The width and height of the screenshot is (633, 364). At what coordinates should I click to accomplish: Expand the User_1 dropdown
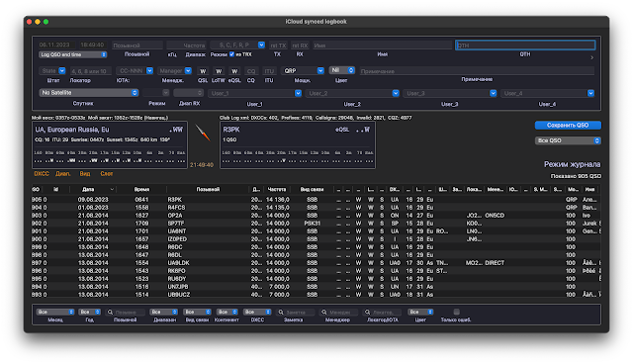click(298, 93)
